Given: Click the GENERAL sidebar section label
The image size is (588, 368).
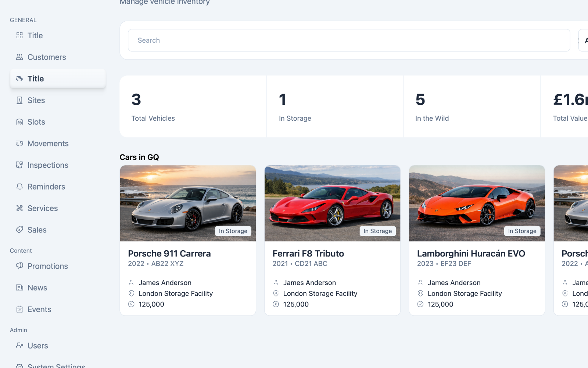Looking at the screenshot, I should pos(23,20).
